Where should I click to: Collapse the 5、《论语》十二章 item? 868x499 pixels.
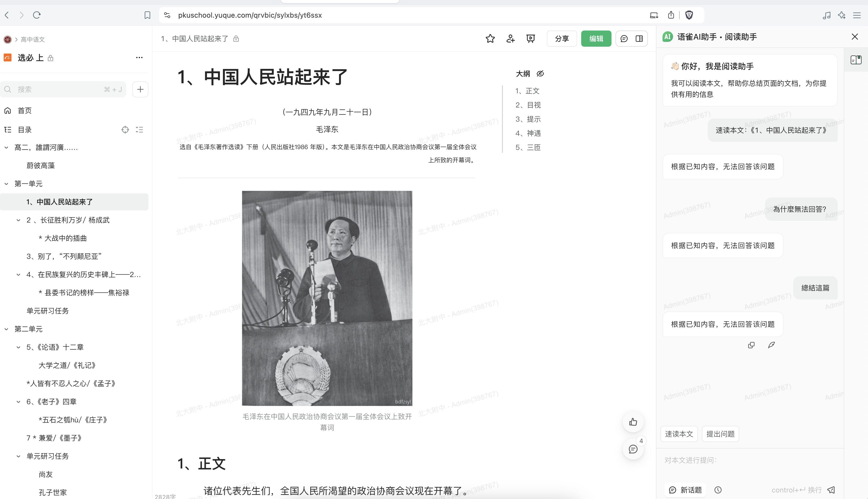(x=18, y=347)
